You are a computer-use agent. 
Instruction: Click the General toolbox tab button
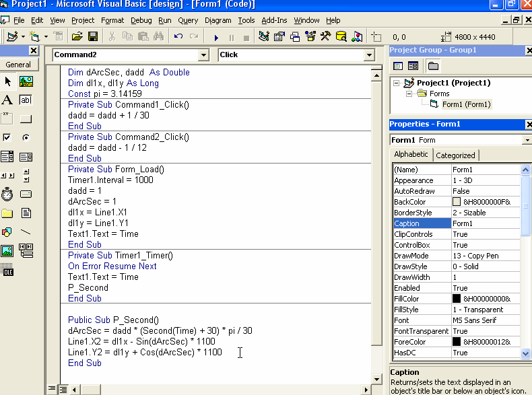pos(19,65)
